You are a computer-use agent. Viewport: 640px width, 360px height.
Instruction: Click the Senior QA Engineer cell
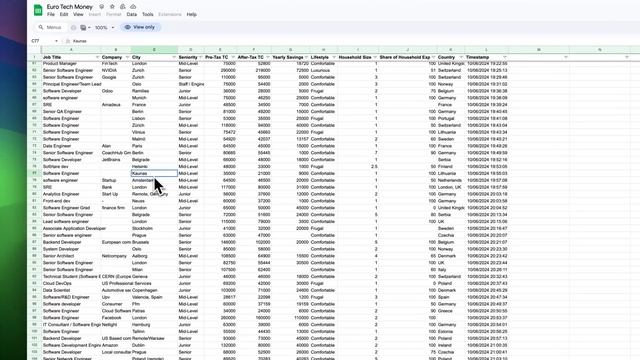coord(71,111)
